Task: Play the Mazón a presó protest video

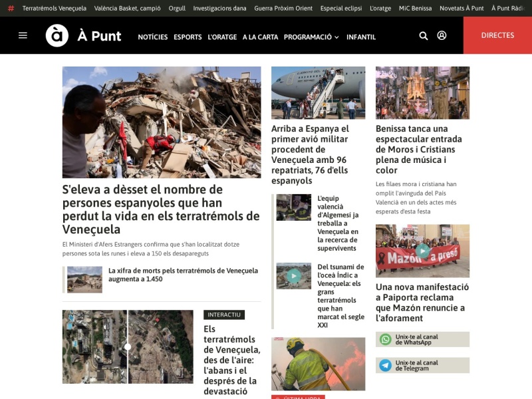Action: tap(422, 251)
